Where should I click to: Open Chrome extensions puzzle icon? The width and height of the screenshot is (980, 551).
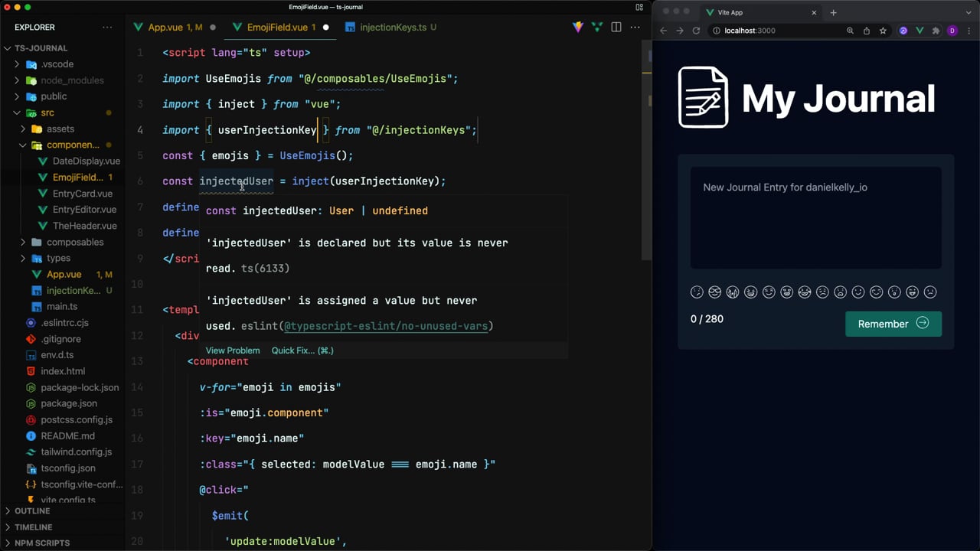(936, 31)
